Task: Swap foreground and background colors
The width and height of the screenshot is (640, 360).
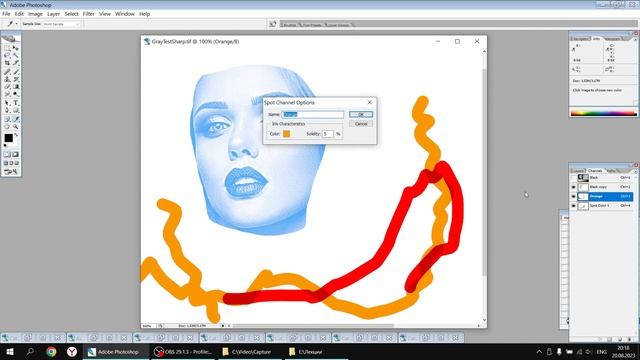Action: pos(16,135)
